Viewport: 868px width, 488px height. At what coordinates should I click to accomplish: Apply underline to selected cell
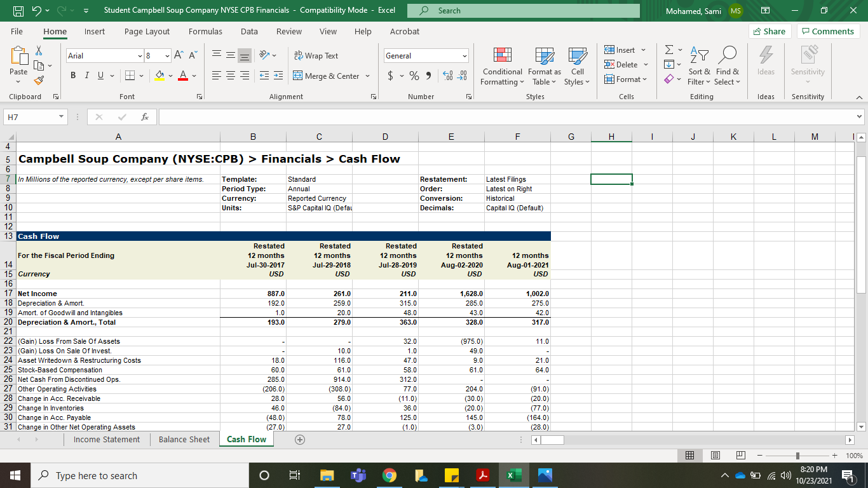(100, 75)
